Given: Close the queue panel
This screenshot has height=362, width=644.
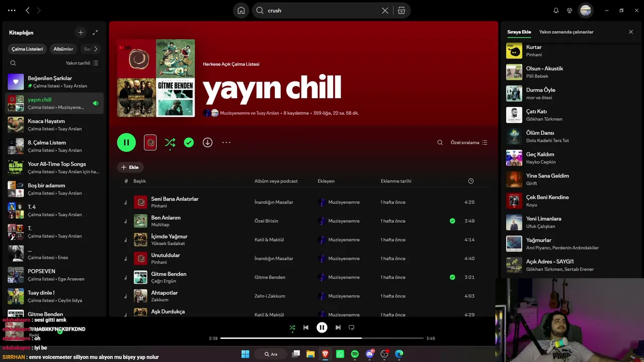Looking at the screenshot, I should (631, 32).
